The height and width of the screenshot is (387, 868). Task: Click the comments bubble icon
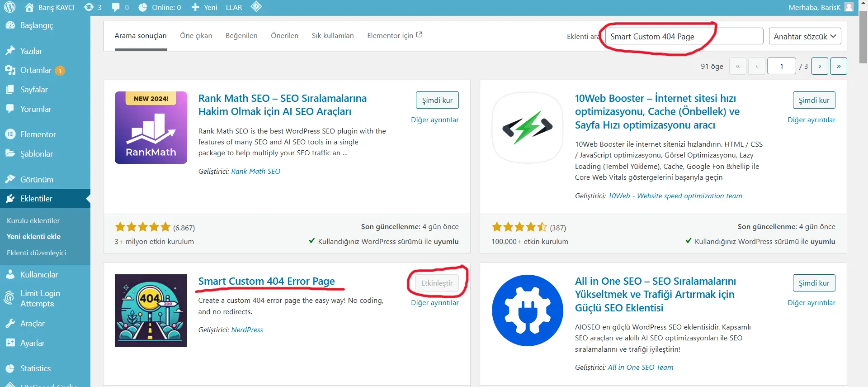tap(116, 7)
